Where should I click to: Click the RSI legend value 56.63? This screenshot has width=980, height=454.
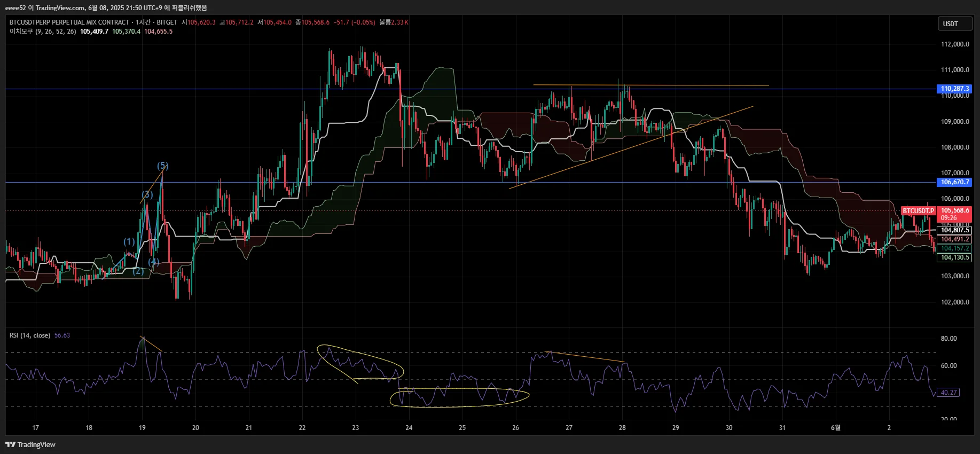coord(62,335)
